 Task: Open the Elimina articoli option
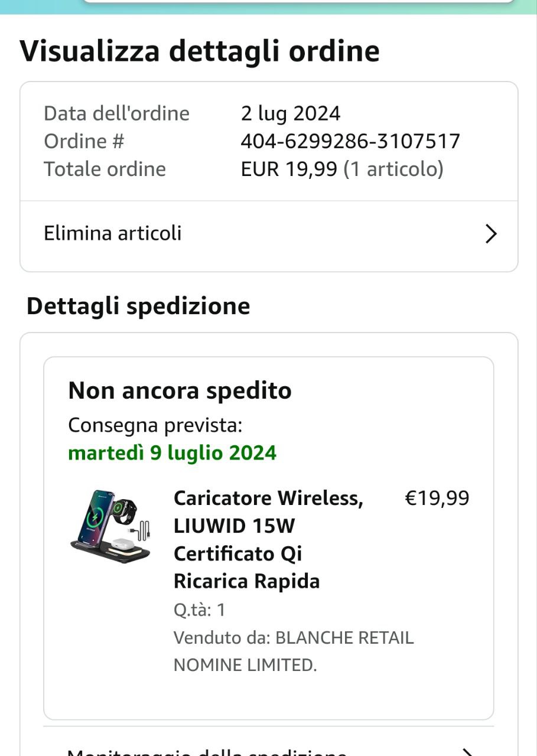click(x=269, y=234)
